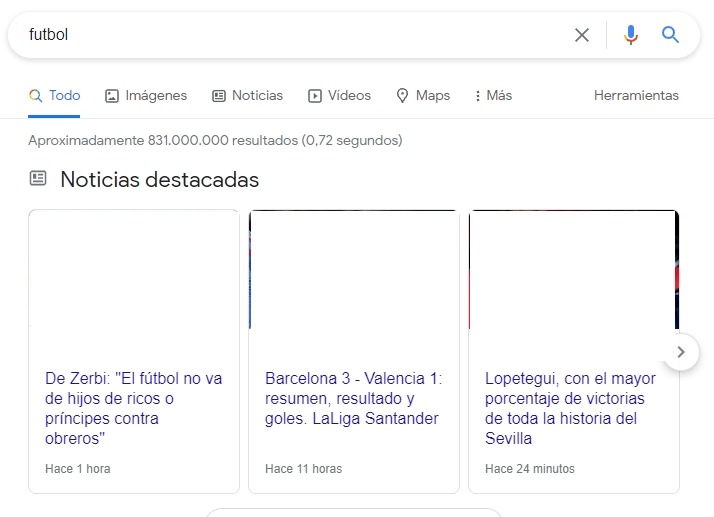
Task: Go to the Vídeos tab
Action: 340,96
